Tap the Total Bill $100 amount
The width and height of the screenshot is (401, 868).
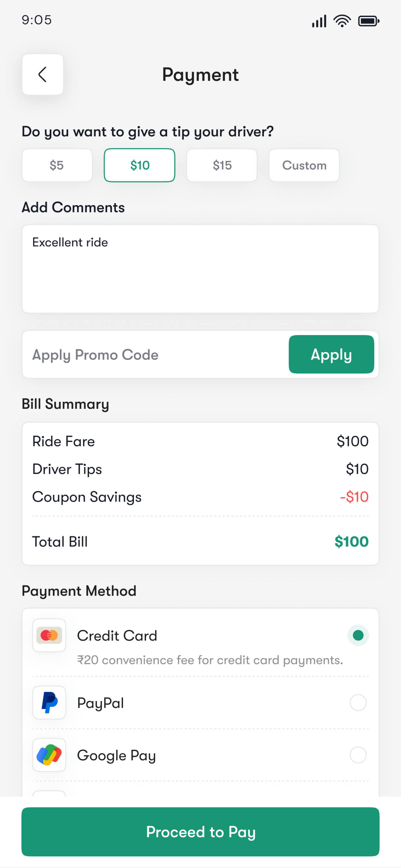[x=351, y=541]
